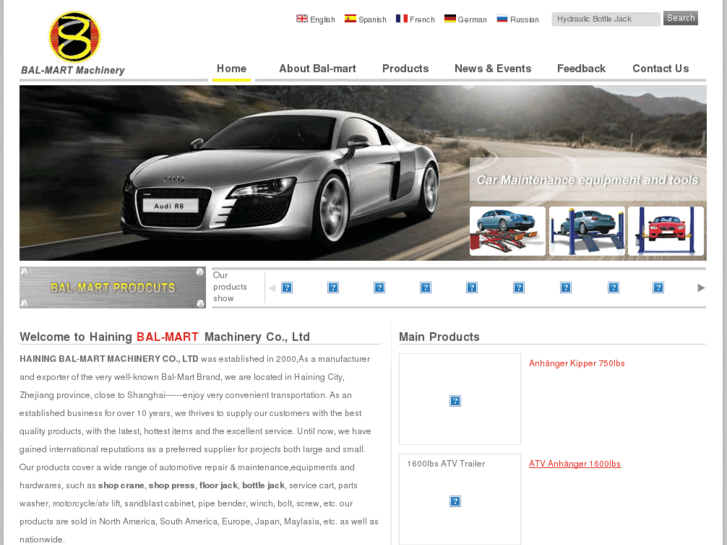Open the scissor lift thumbnail in banner
The width and height of the screenshot is (727, 545).
coord(507,231)
